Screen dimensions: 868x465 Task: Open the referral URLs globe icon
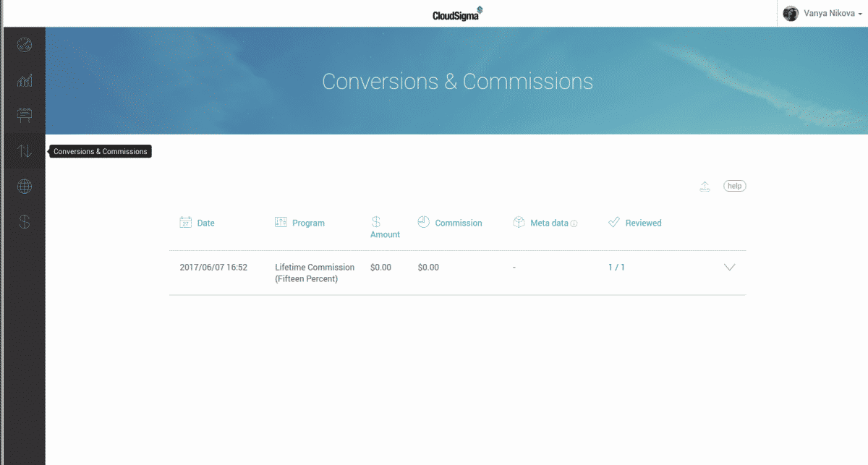click(24, 186)
